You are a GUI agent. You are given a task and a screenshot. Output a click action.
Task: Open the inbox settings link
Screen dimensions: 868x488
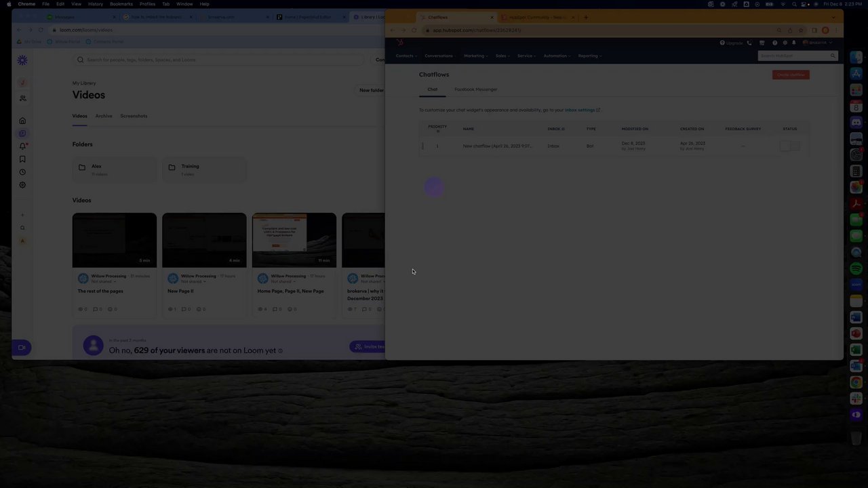582,110
